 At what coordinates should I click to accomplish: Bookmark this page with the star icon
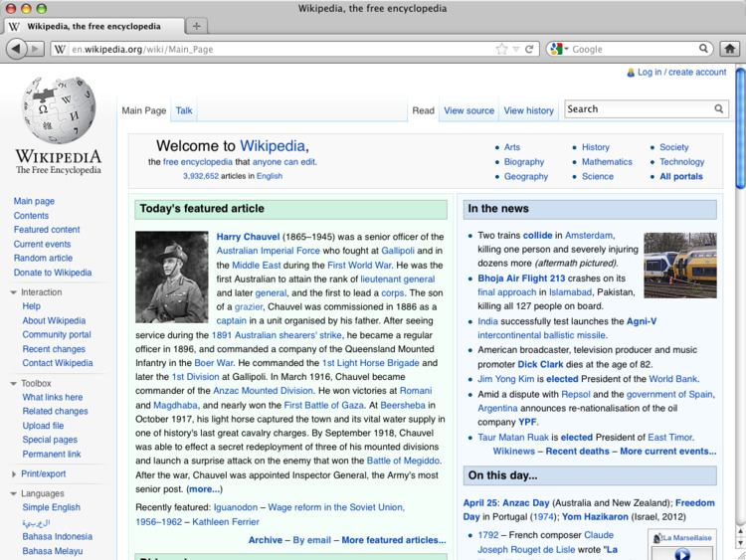(x=501, y=49)
